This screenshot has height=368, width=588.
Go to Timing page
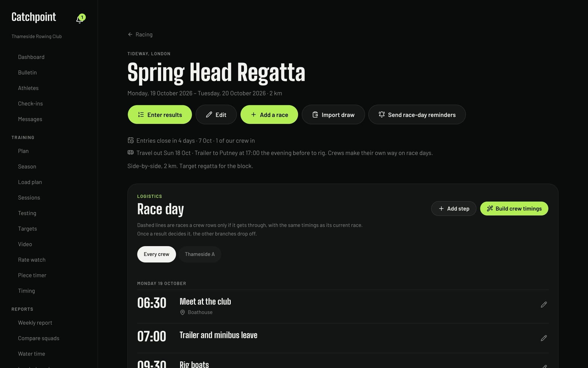click(x=26, y=291)
